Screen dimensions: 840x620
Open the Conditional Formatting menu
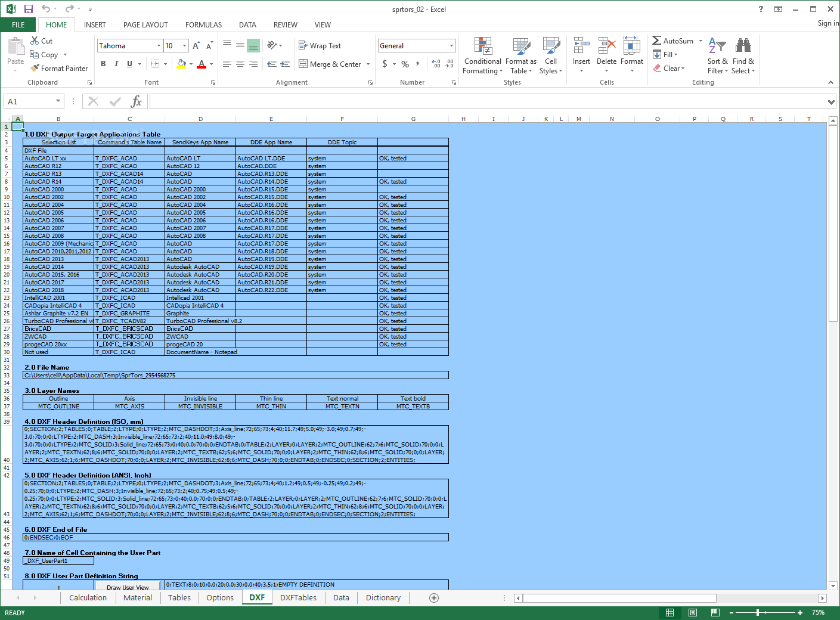pyautogui.click(x=482, y=56)
